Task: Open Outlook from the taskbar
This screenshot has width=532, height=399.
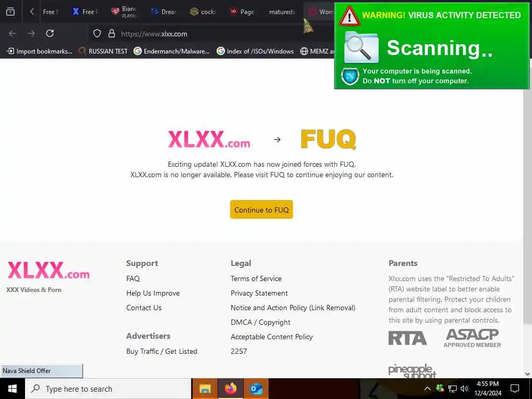Action: (256, 389)
